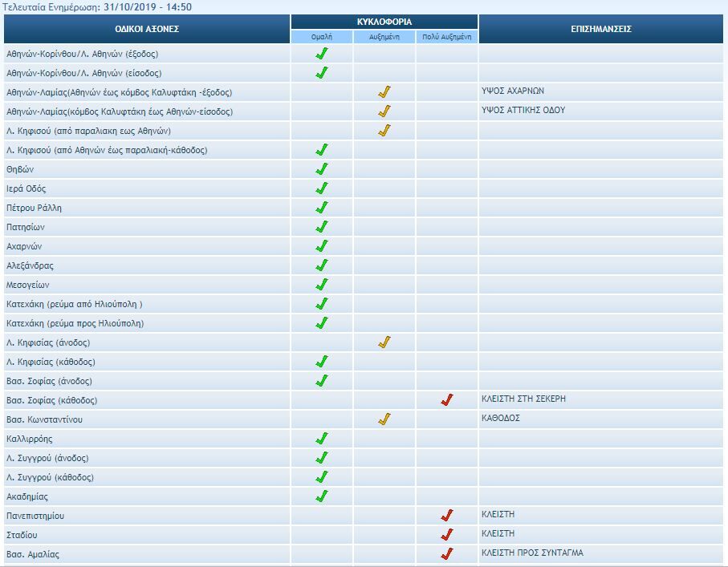Click green checkmark in Ιερά Οδός row

(322, 188)
